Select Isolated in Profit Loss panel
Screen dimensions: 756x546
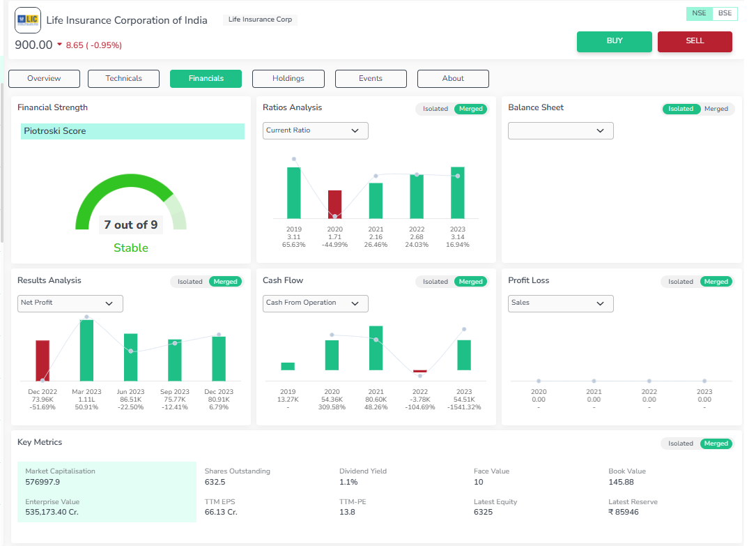coord(681,282)
